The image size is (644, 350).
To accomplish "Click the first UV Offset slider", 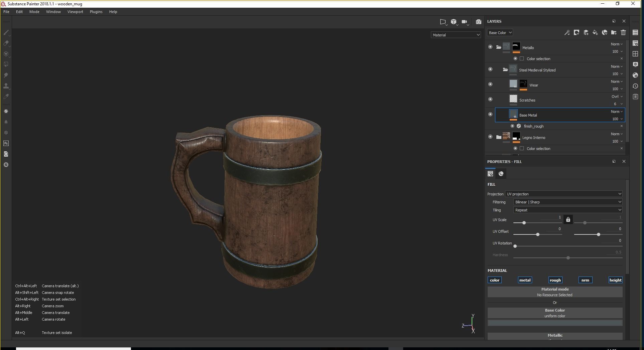I will point(538,234).
